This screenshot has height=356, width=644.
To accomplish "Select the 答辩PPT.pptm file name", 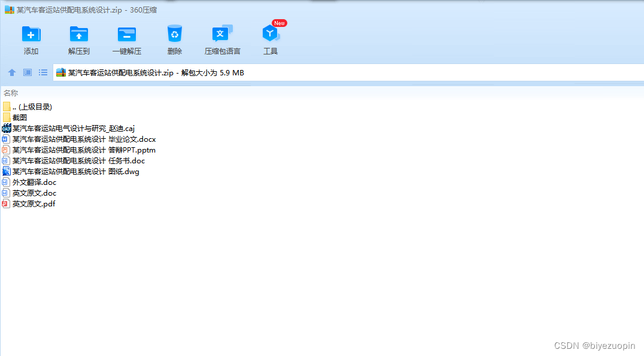I will pos(84,150).
